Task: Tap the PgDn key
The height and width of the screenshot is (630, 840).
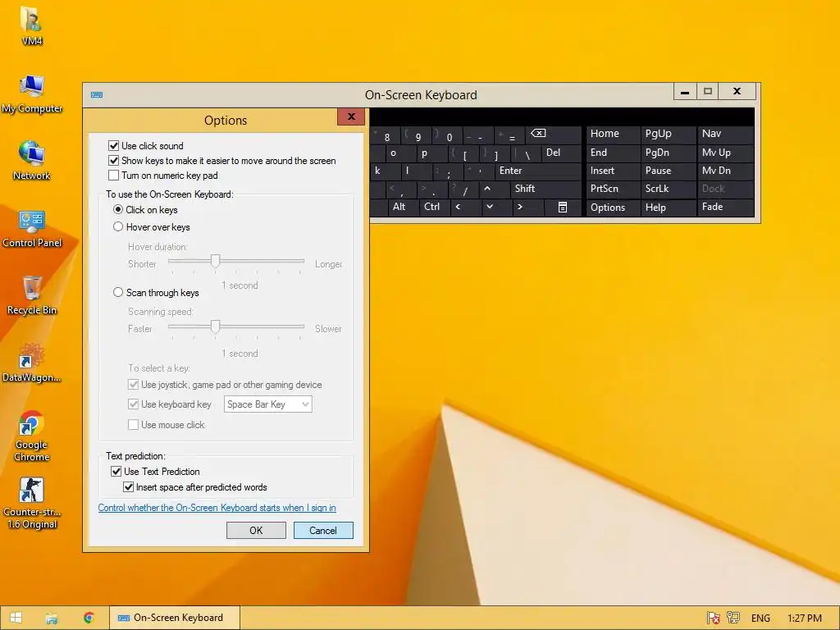Action: [x=669, y=153]
